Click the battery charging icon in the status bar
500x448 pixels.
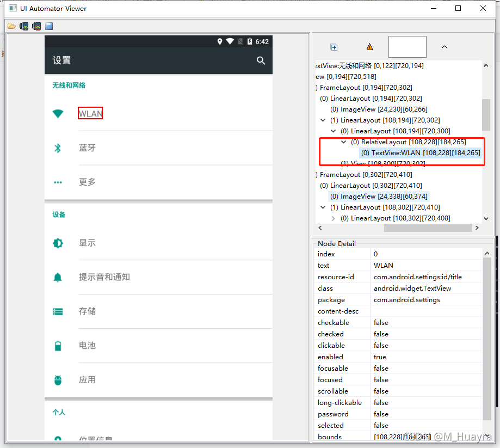[x=250, y=41]
